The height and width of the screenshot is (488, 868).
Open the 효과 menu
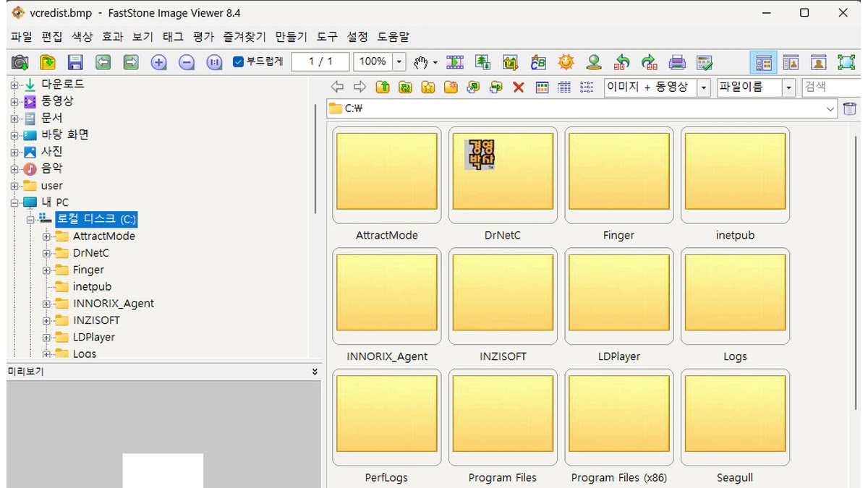pos(112,37)
